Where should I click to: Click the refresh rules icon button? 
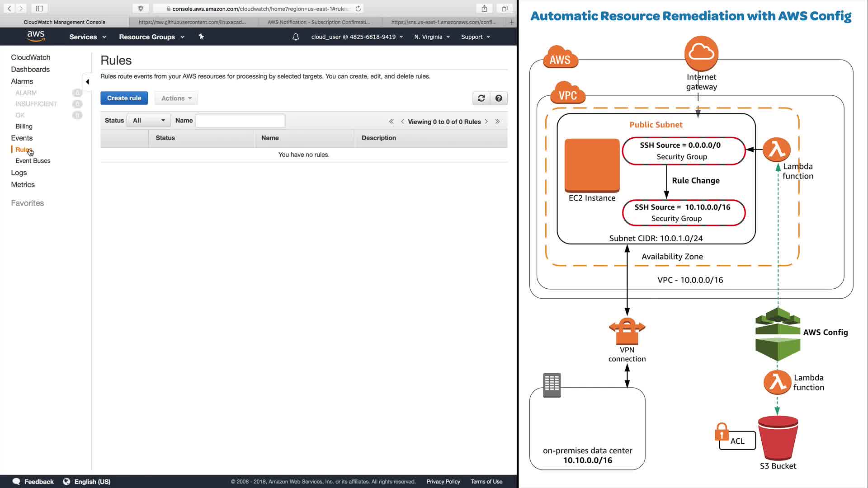[x=481, y=98]
